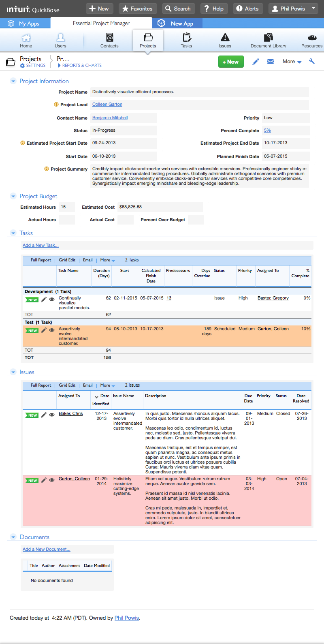This screenshot has width=324, height=644.
Task: Open the Issues warning icon
Action: pos(225,38)
